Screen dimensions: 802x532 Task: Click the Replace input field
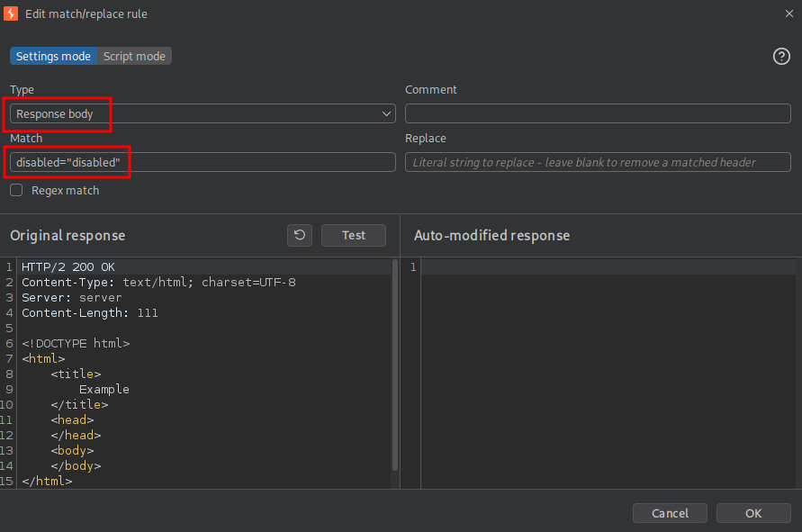[x=598, y=162]
